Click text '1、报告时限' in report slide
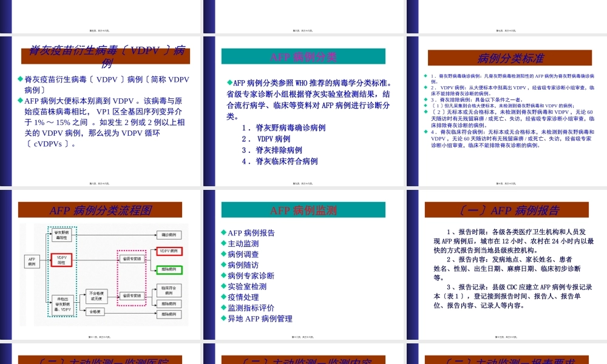The image size is (607, 364). coord(467,232)
